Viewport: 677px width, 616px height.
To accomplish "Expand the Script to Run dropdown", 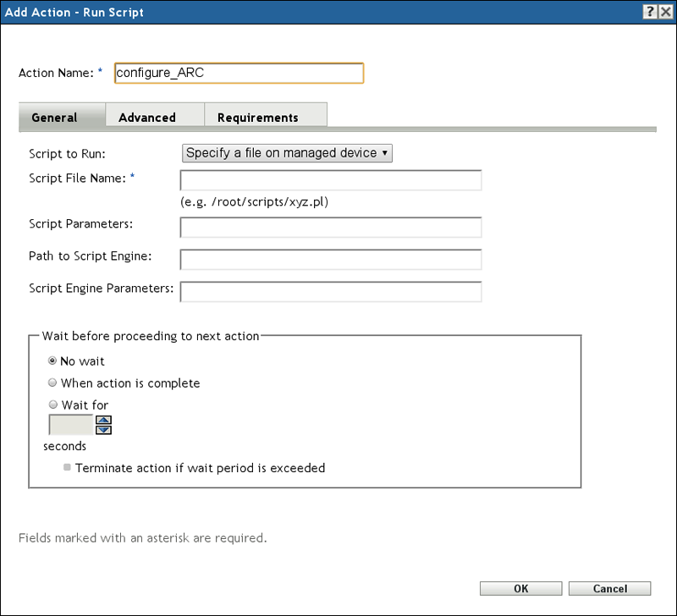I will [287, 153].
